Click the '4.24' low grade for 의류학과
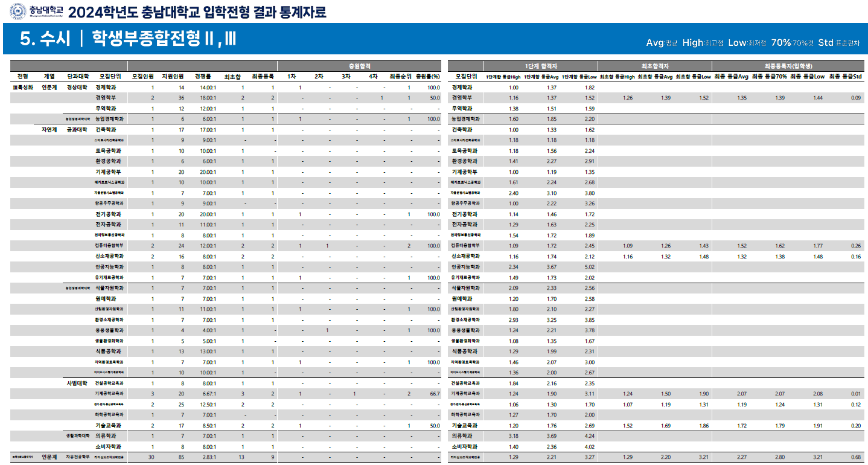The width and height of the screenshot is (868, 465). click(x=590, y=436)
